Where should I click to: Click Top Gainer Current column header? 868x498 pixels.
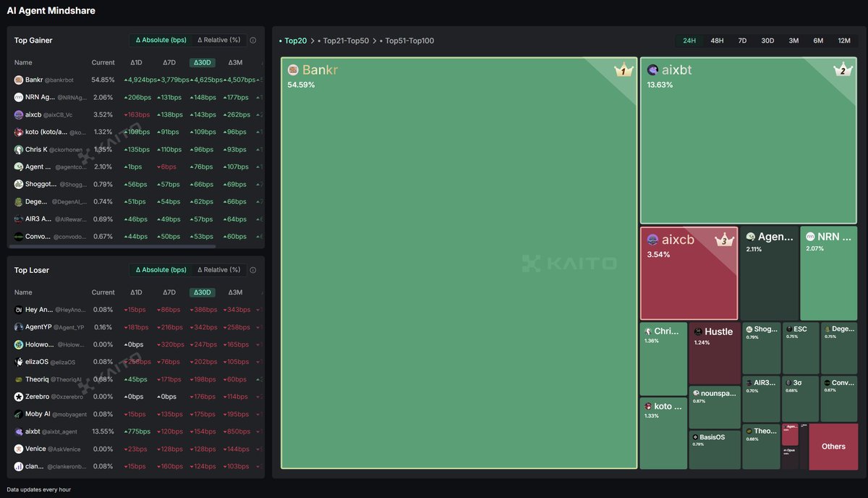coord(103,63)
